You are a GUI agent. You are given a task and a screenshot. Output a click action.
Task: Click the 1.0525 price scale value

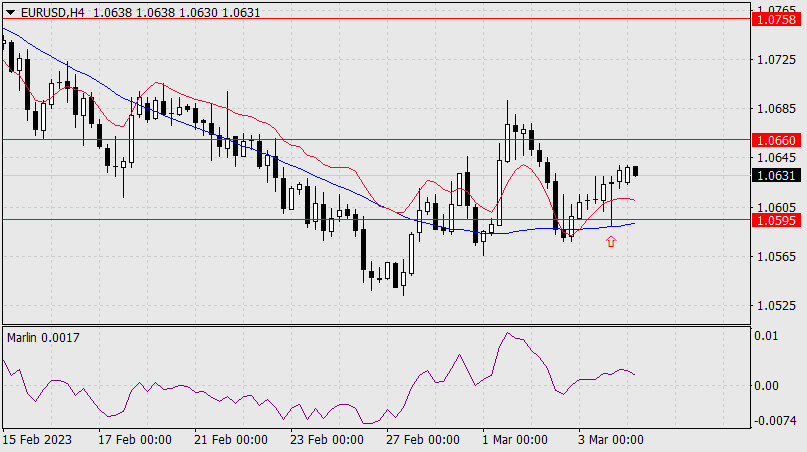tap(776, 306)
